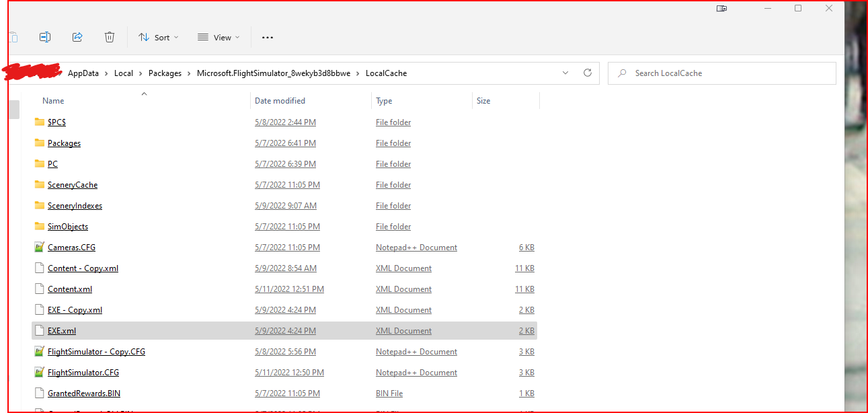Go to the Local breadcrumb folder

[124, 73]
